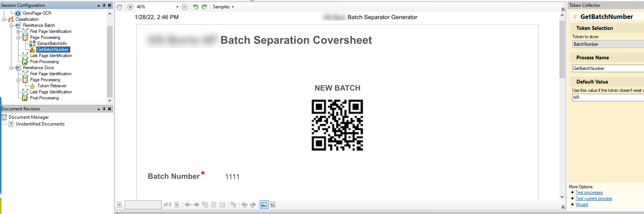Select the pan hand tool

[x=119, y=7]
